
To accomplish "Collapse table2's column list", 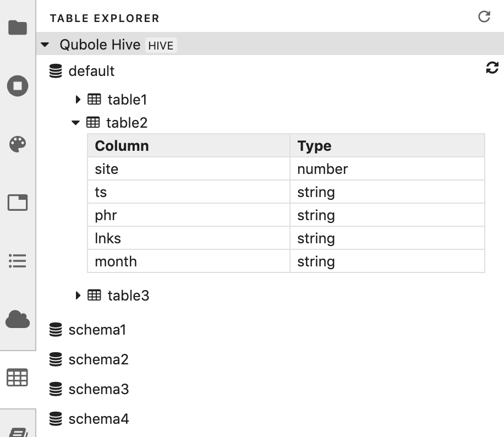I will click(x=75, y=122).
